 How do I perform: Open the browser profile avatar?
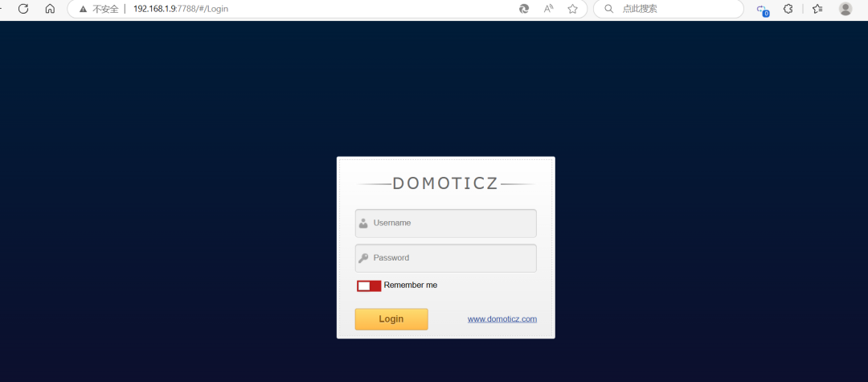(x=845, y=9)
